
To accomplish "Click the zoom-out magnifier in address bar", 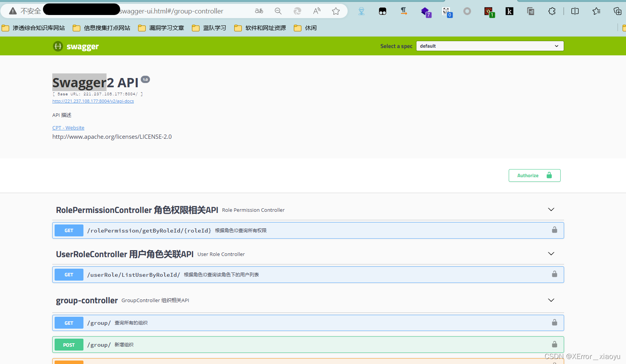I will coord(278,11).
